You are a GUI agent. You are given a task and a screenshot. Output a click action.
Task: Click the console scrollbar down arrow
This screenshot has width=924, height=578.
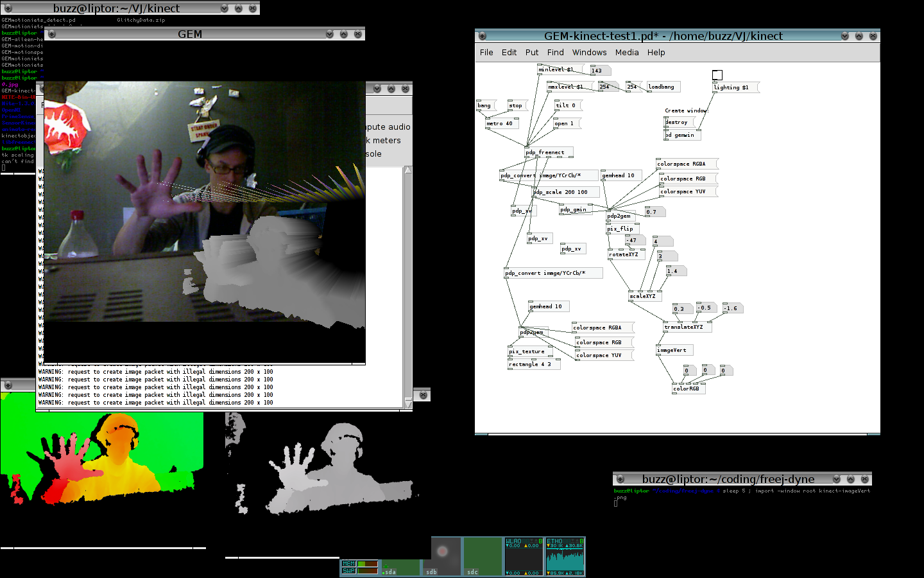408,404
